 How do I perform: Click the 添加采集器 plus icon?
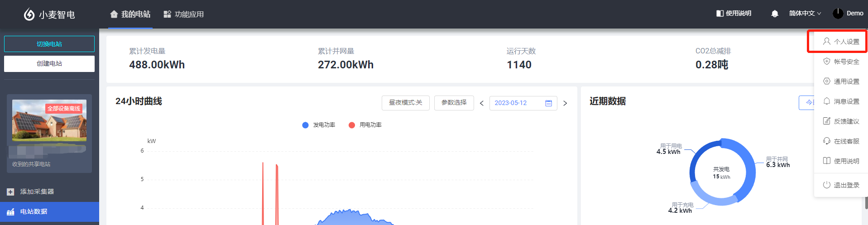[10, 192]
